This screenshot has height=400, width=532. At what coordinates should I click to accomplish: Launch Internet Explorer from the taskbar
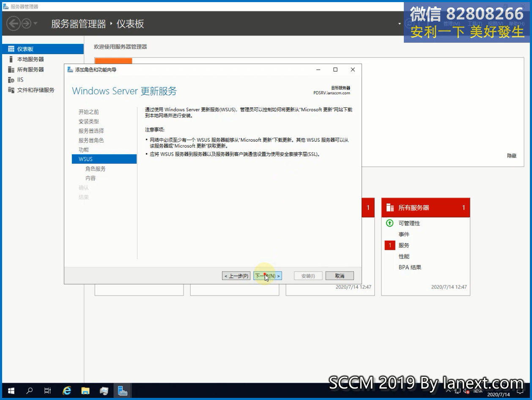(x=67, y=391)
